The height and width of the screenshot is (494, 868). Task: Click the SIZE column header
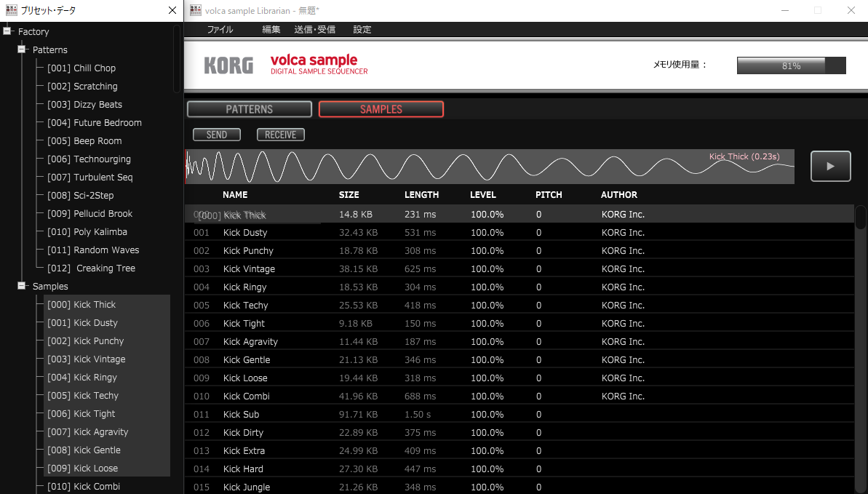click(x=349, y=195)
